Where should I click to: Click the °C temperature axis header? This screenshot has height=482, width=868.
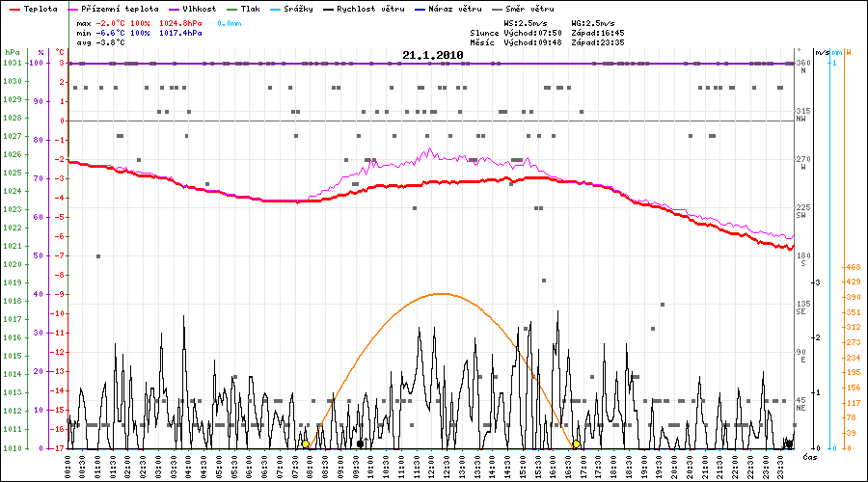(x=61, y=52)
